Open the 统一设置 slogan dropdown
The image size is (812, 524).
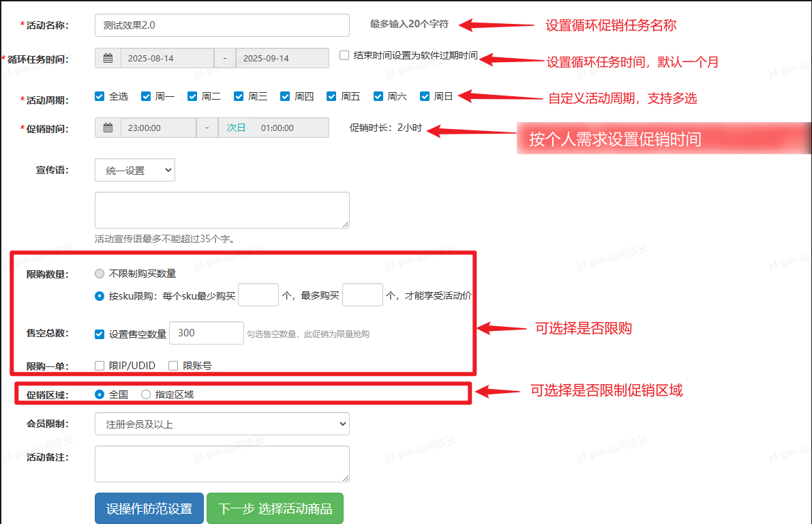pos(135,171)
